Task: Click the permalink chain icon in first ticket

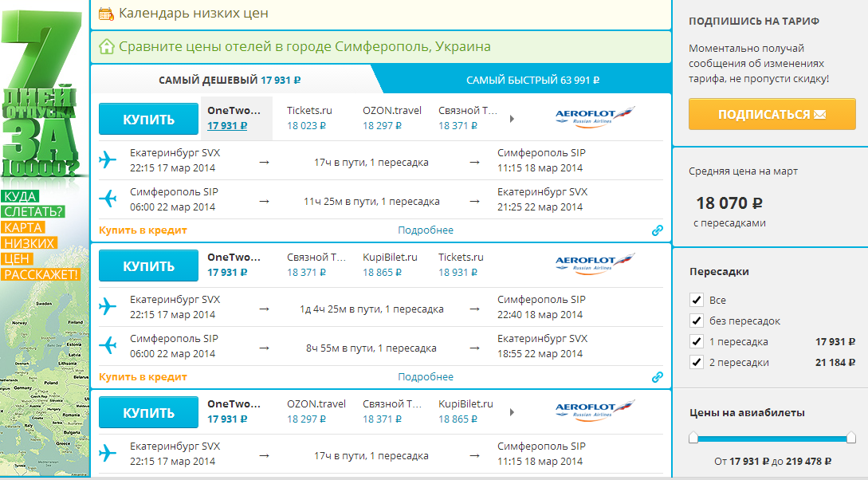Action: click(x=657, y=230)
